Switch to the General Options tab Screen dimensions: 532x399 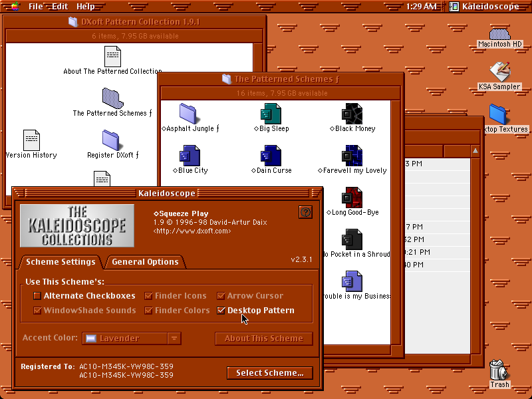145,262
